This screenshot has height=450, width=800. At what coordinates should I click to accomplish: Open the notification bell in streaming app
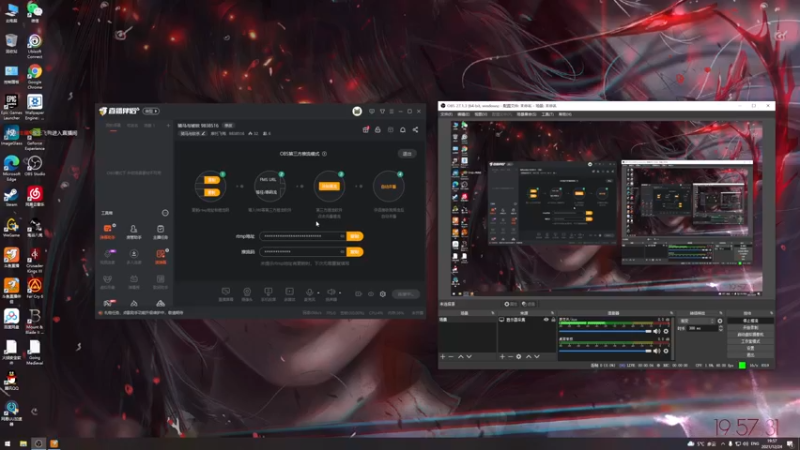[403, 130]
